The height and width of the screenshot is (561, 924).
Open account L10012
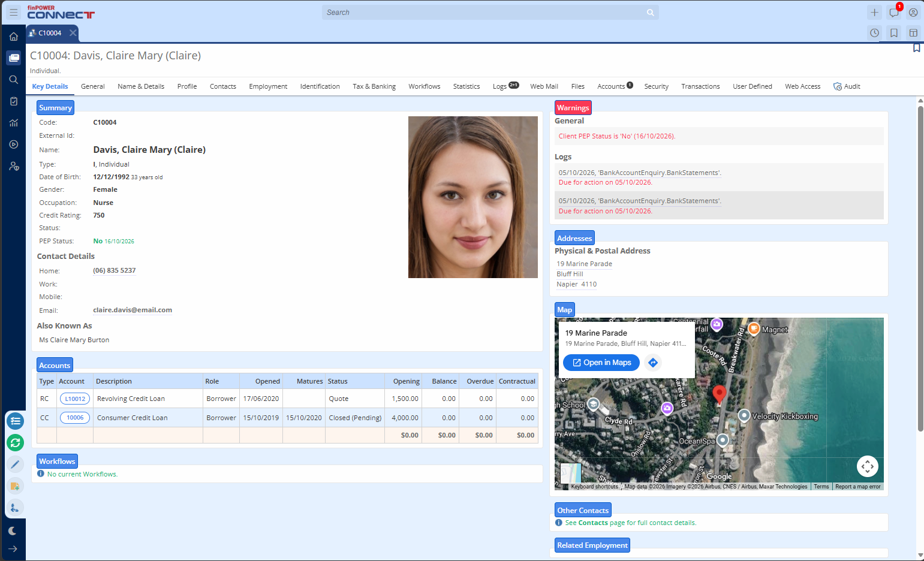(x=75, y=399)
